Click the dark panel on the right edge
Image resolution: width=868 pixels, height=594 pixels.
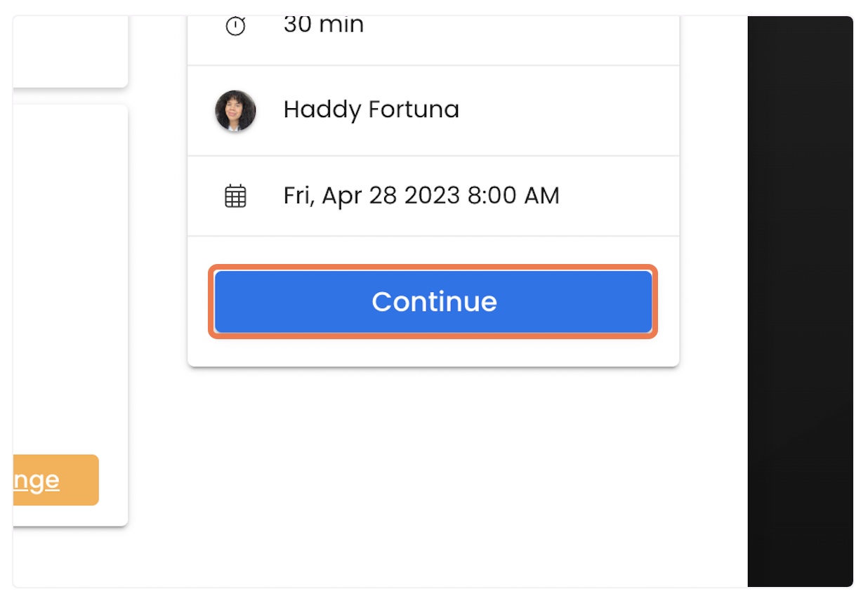(801, 301)
